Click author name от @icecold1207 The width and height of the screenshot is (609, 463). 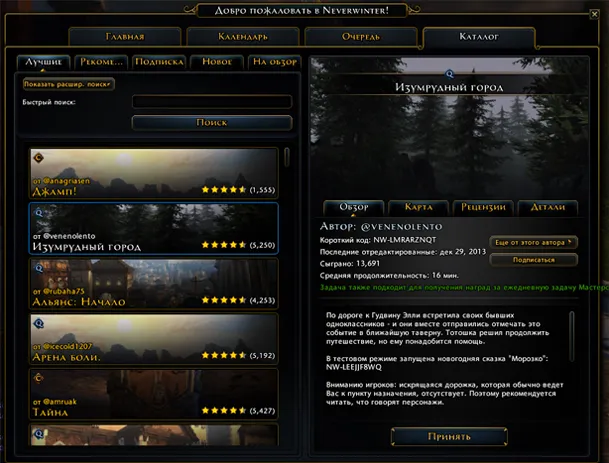63,346
